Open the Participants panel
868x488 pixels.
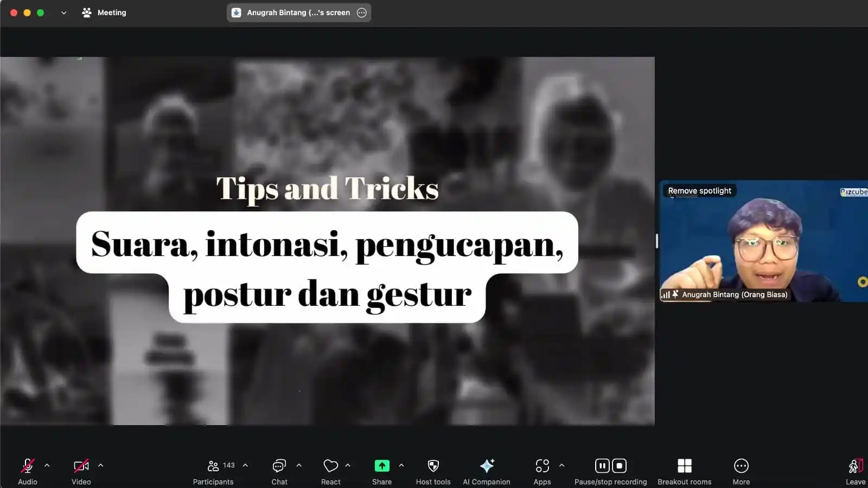click(213, 471)
